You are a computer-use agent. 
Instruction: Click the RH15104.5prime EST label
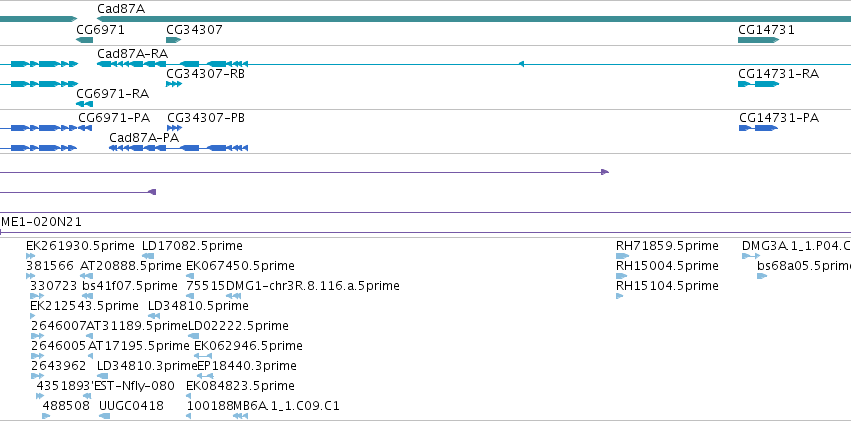tap(667, 285)
